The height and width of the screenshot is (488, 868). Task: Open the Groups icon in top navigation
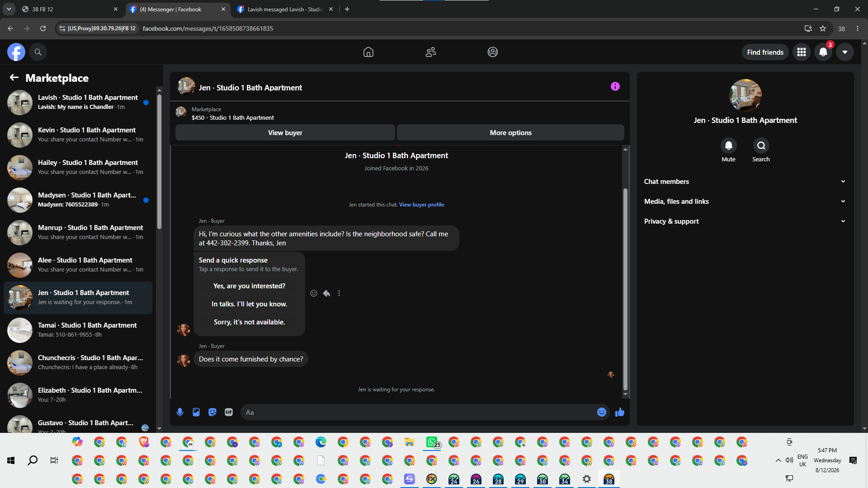(x=493, y=52)
